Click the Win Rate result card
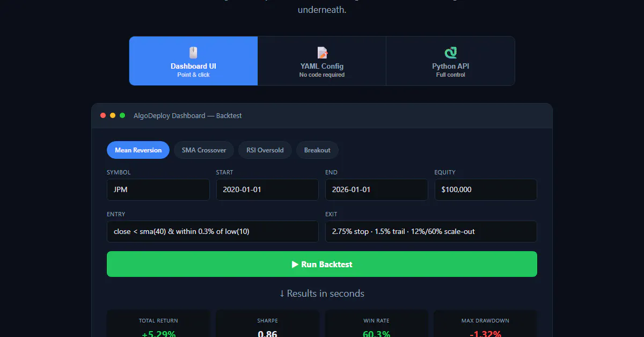644x337 pixels. (x=377, y=324)
